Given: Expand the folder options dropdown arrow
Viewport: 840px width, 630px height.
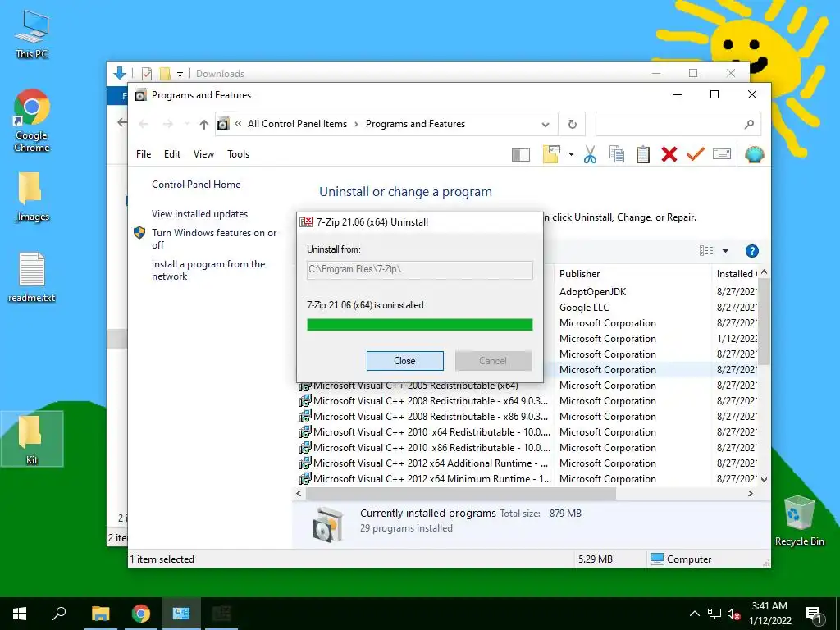Looking at the screenshot, I should (x=571, y=154).
